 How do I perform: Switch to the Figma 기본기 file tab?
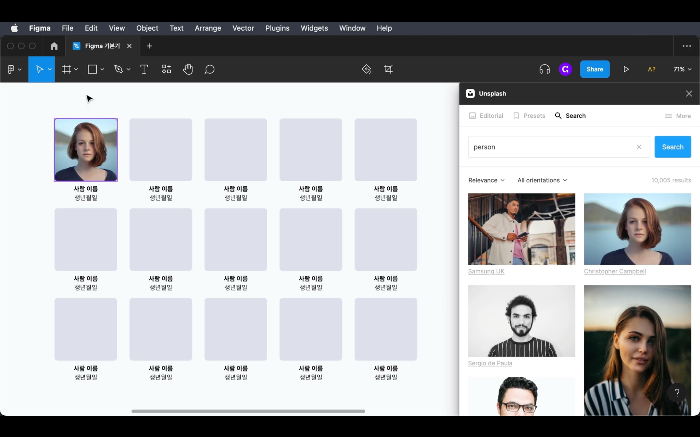[x=102, y=46]
